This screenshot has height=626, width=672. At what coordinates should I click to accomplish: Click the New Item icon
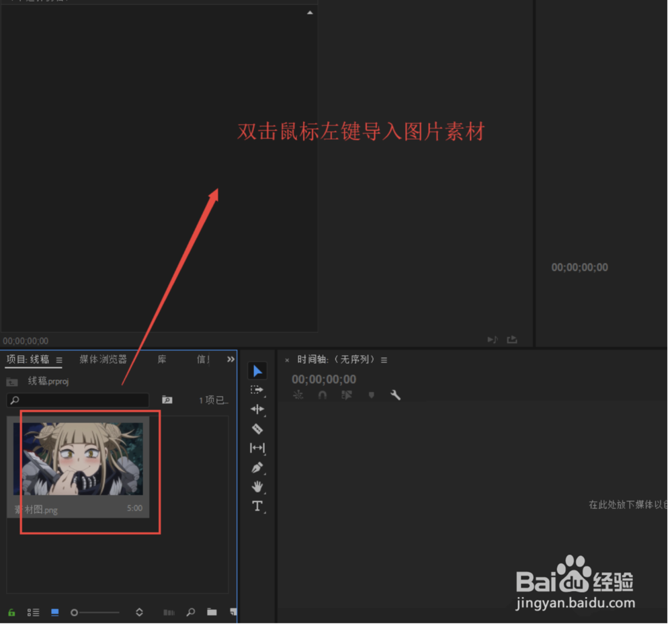(233, 612)
